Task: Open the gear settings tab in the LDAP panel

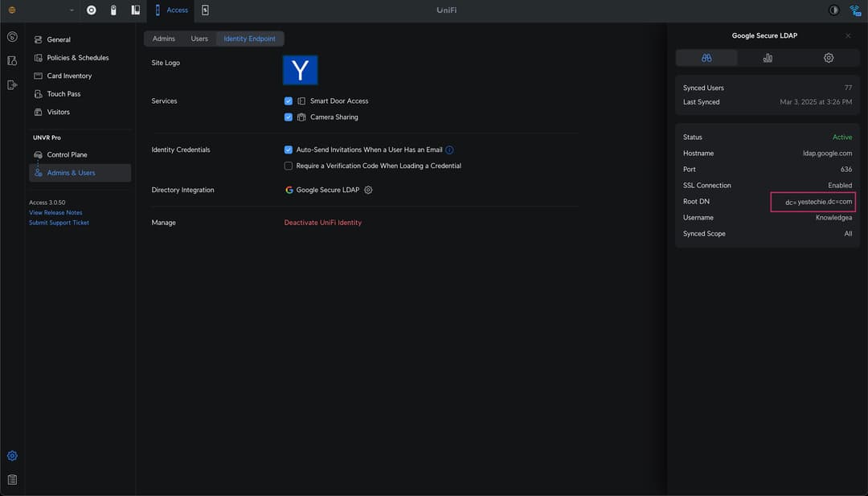Action: click(x=828, y=58)
